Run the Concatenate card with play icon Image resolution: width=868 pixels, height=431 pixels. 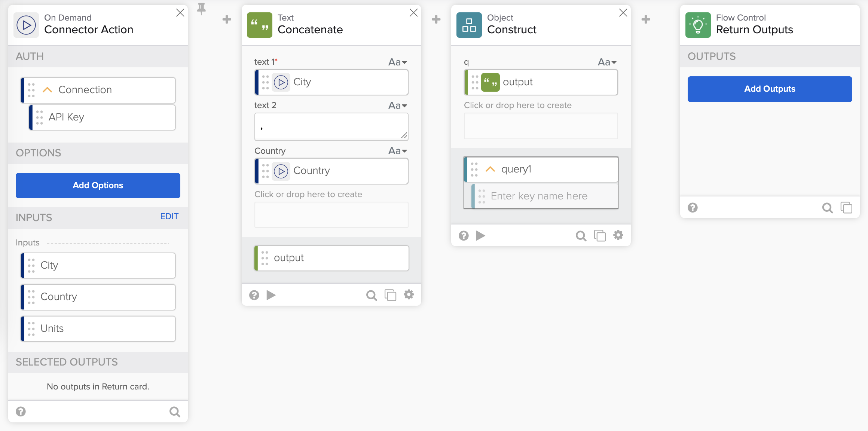tap(271, 295)
